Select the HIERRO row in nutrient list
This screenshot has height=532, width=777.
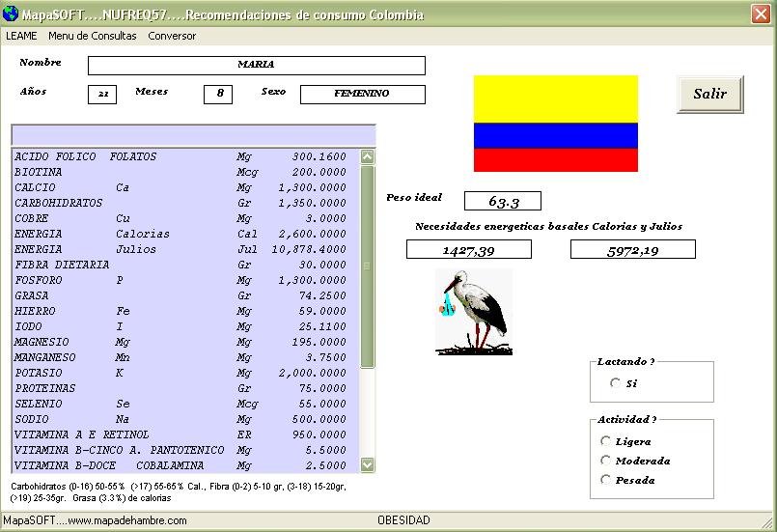(x=183, y=311)
